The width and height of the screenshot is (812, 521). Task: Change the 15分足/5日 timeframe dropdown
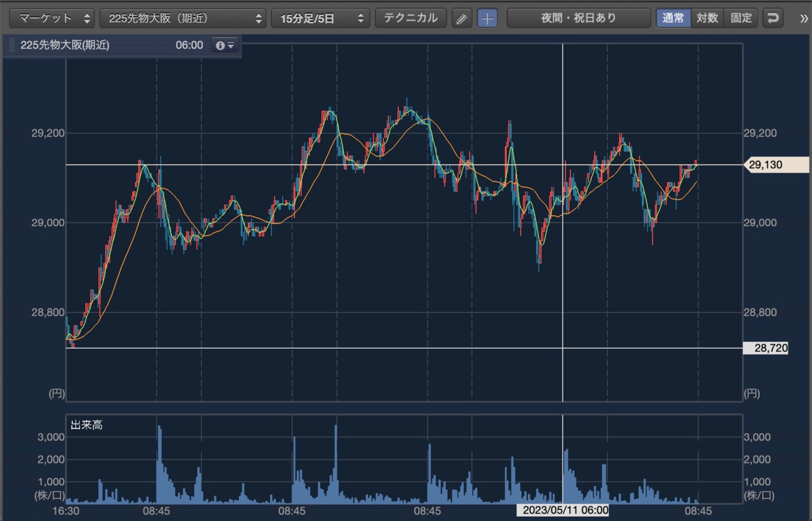click(x=321, y=18)
